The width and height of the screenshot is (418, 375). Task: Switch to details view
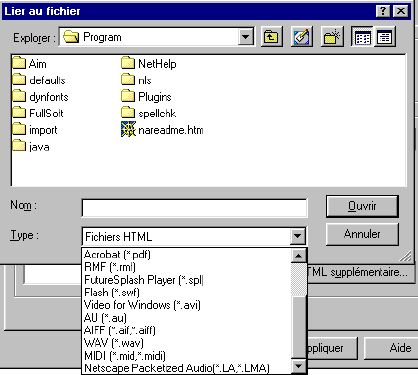click(385, 37)
